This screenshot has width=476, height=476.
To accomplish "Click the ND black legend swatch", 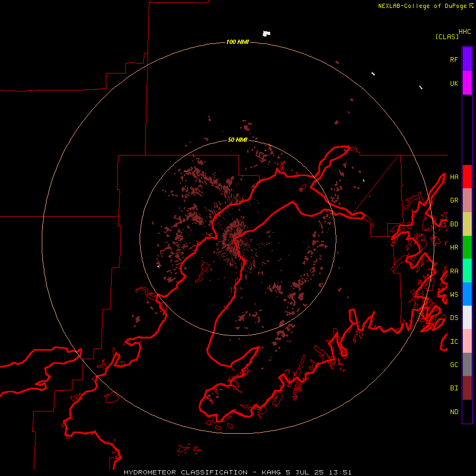I will coord(467,411).
